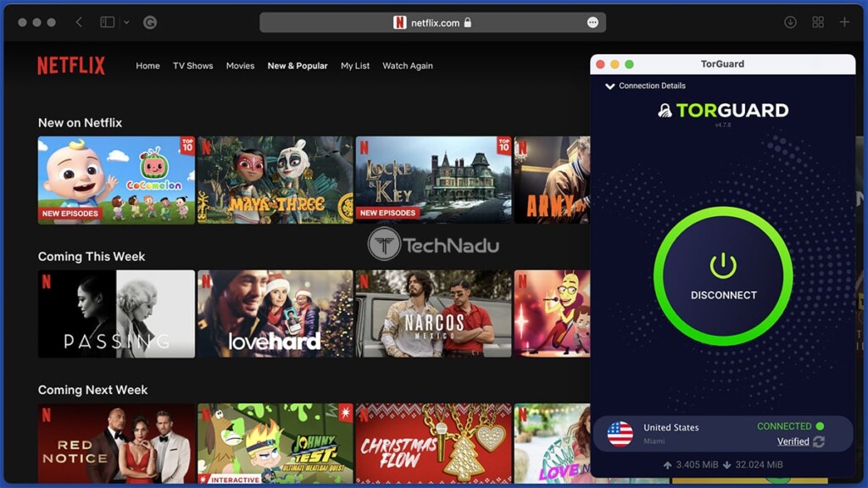
Task: Select Watch Again in Netflix navigation
Action: click(x=407, y=66)
